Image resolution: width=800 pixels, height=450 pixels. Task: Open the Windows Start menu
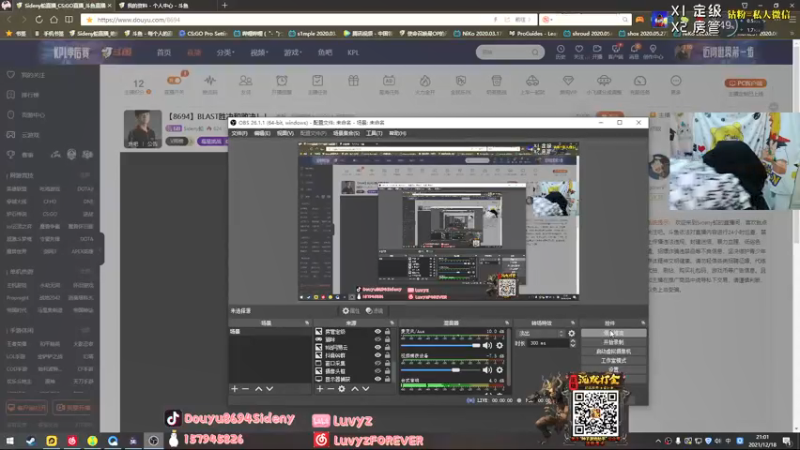[x=10, y=440]
